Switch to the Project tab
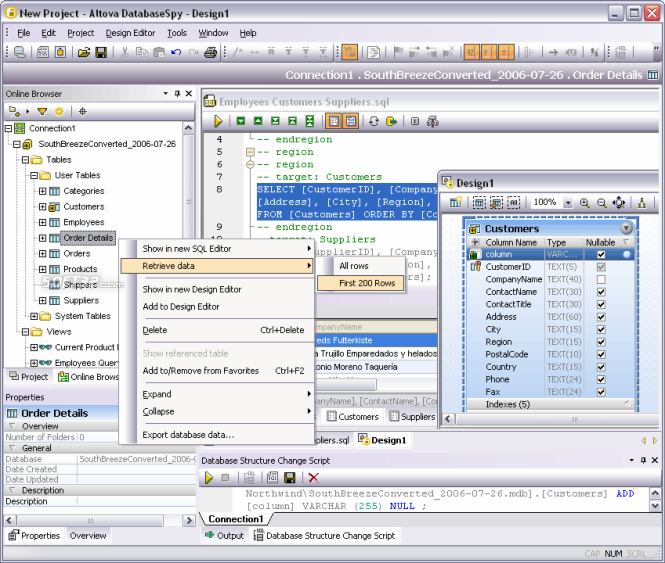 29,377
